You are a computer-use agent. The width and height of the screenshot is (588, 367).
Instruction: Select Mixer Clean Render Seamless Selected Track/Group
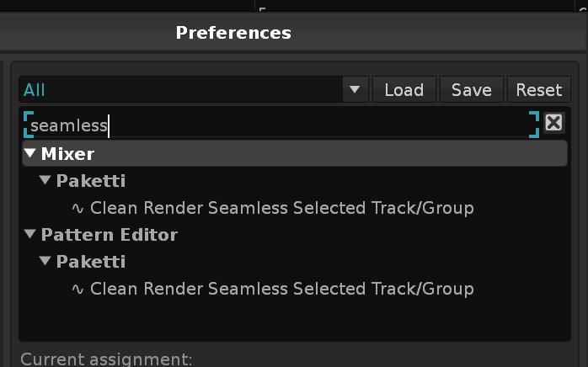point(282,208)
